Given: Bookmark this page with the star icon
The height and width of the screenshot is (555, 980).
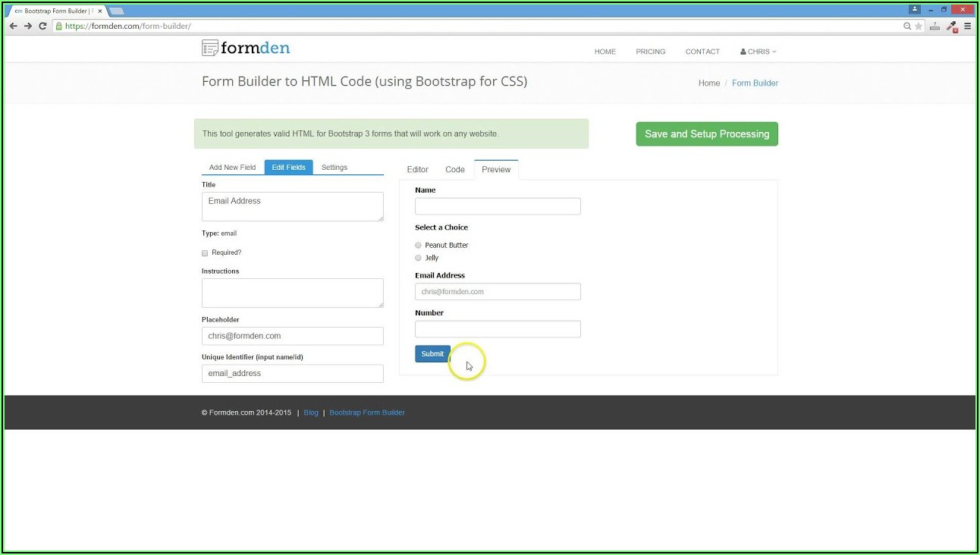Looking at the screenshot, I should coord(919,26).
